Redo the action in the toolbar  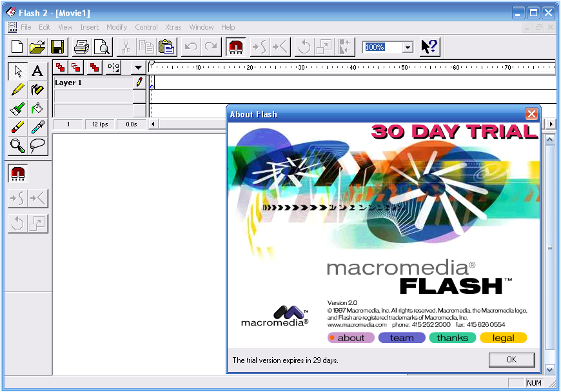211,47
